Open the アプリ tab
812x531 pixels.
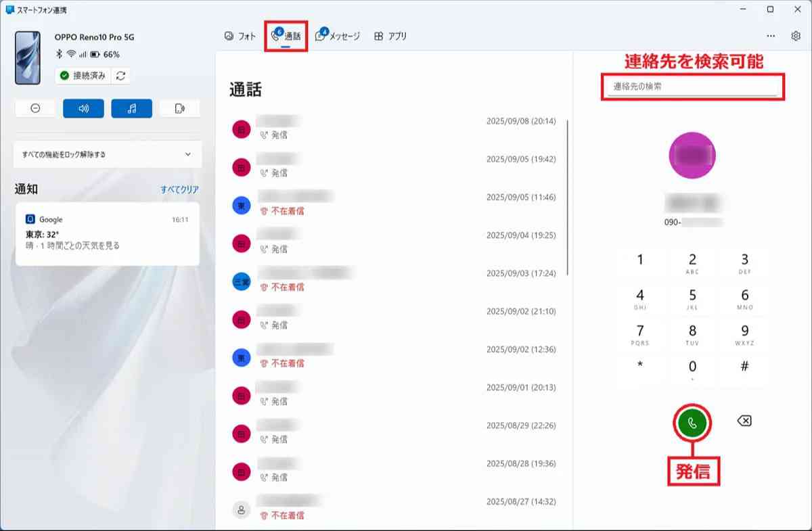(390, 37)
